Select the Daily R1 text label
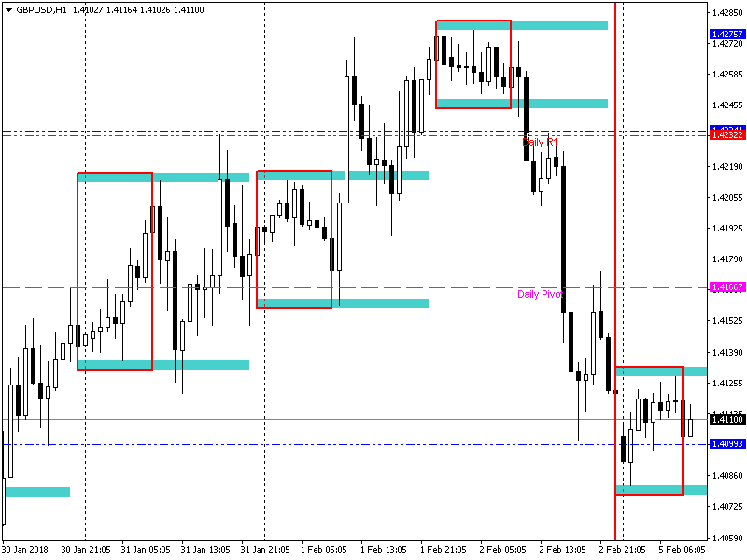 point(538,142)
